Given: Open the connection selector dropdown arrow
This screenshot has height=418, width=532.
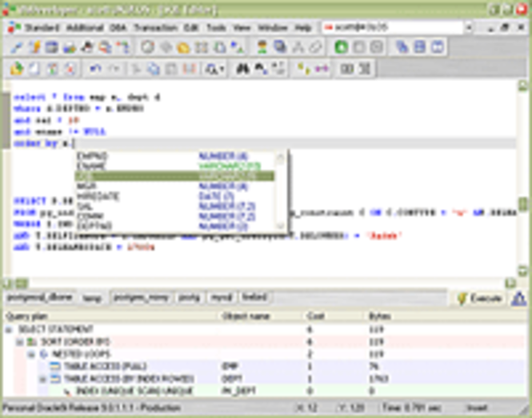Looking at the screenshot, I should pyautogui.click(x=469, y=27).
